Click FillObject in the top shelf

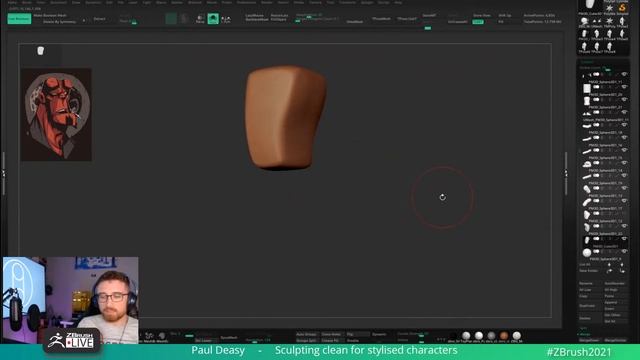(279, 19)
